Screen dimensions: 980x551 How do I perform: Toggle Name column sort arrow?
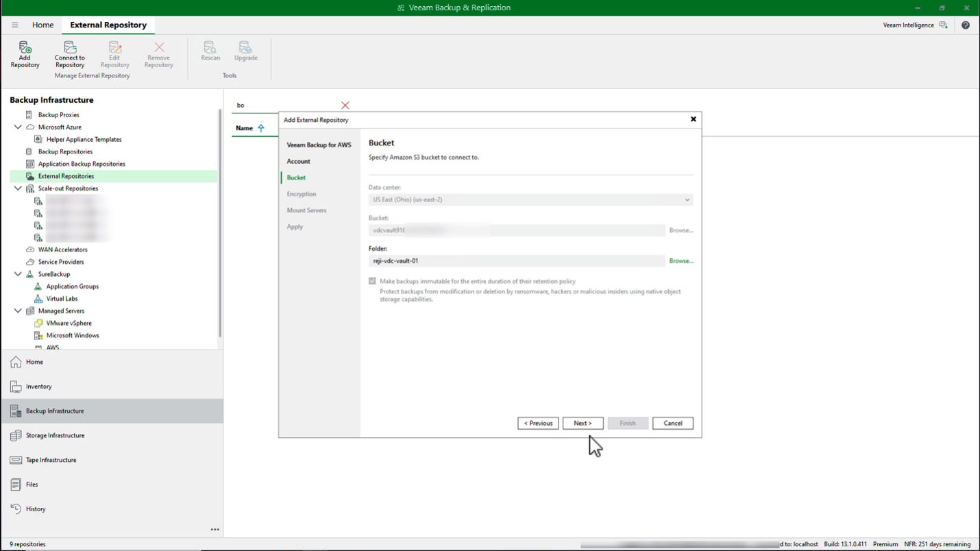(x=261, y=128)
